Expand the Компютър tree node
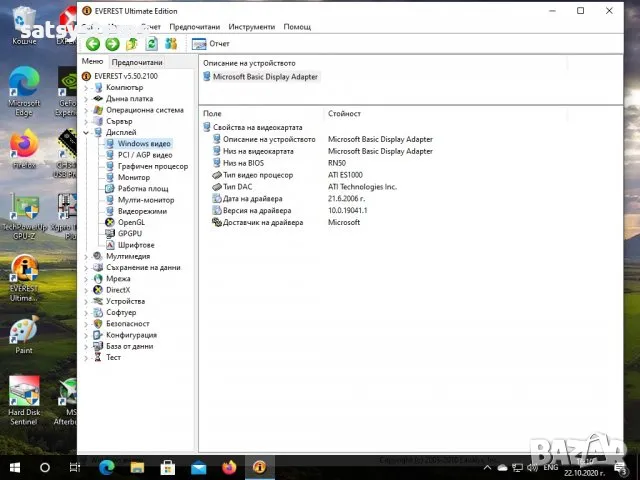 87,87
